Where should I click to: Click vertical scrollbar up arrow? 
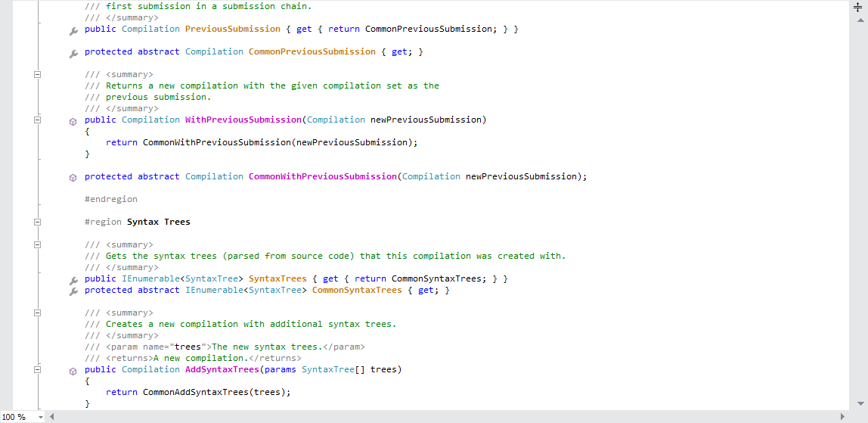(x=860, y=20)
